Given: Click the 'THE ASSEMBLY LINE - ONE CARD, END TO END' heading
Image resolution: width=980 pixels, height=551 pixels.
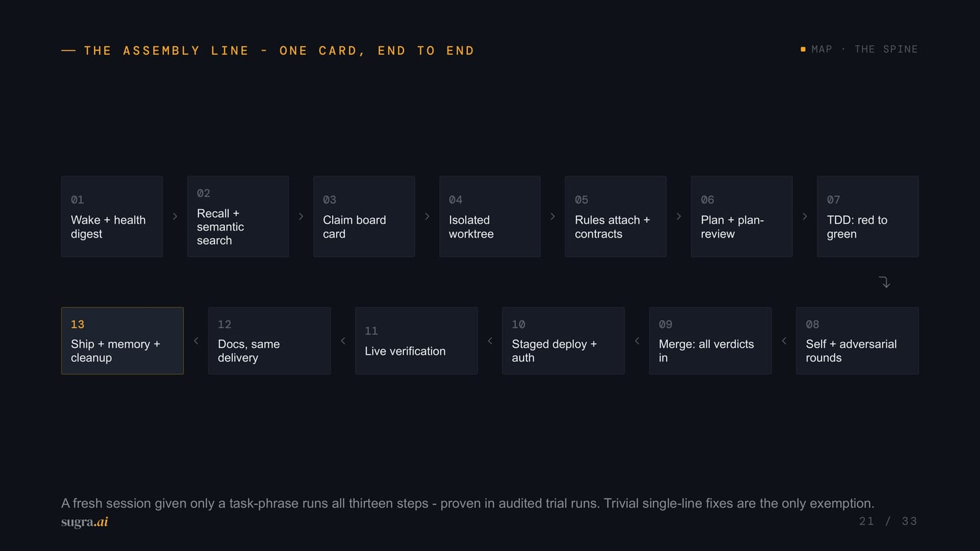Looking at the screenshot, I should click(279, 51).
